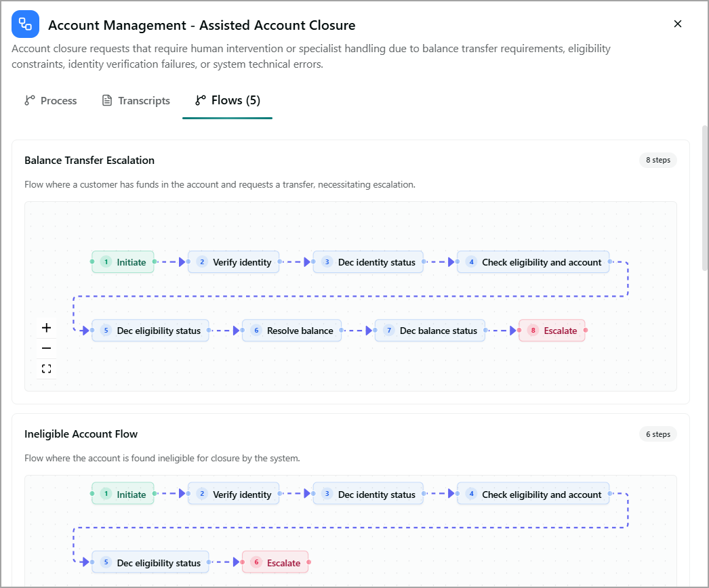Click the Ineligible Account Flow heading

click(81, 434)
